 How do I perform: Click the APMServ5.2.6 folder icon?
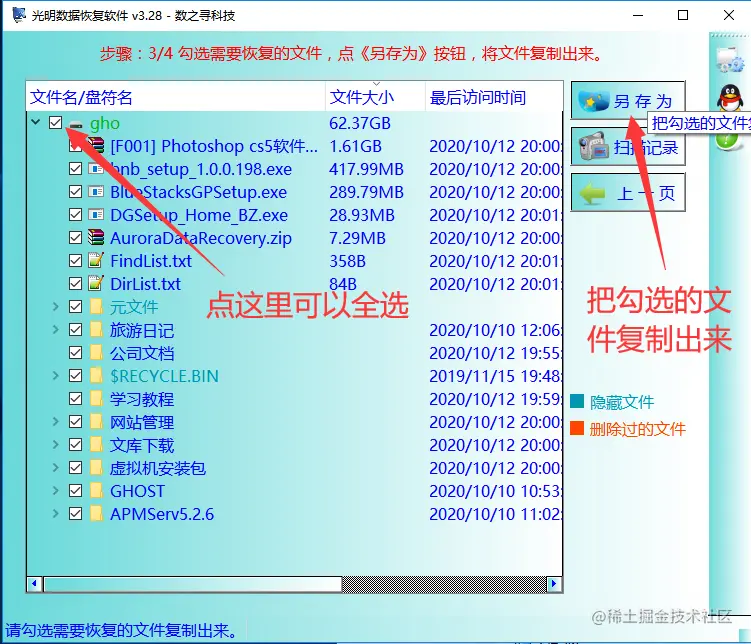pos(96,513)
